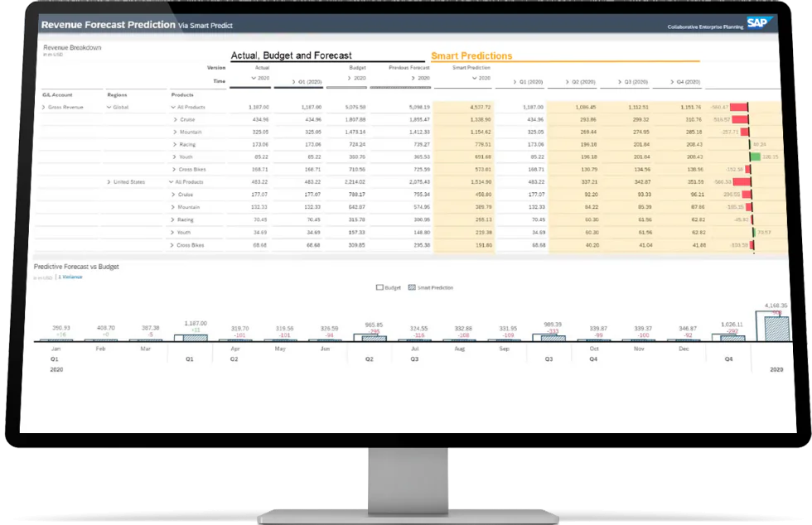Select the green variance bar labeled 320.15
This screenshot has width=812, height=525.
756,157
